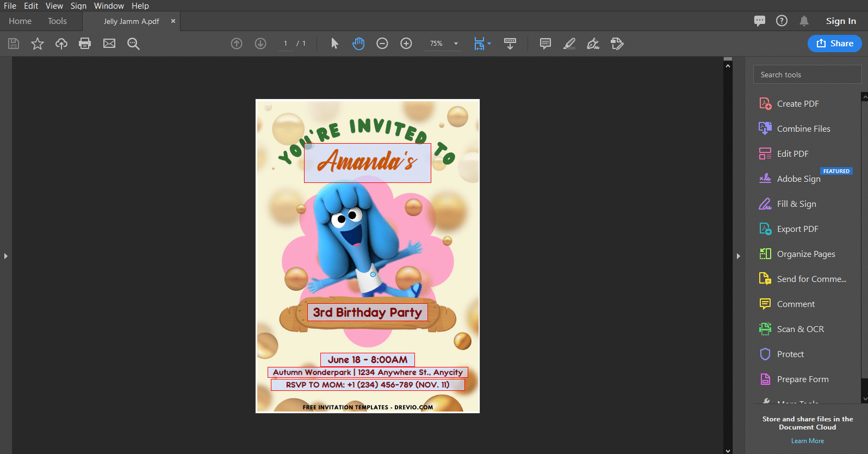Image resolution: width=868 pixels, height=454 pixels.
Task: Open the notifications bell
Action: pos(804,21)
